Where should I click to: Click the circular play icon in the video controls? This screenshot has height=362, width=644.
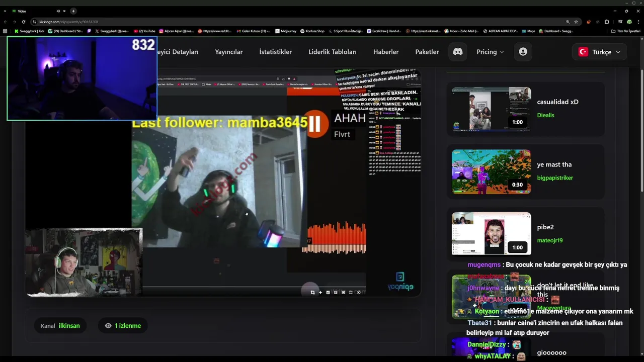click(x=358, y=292)
